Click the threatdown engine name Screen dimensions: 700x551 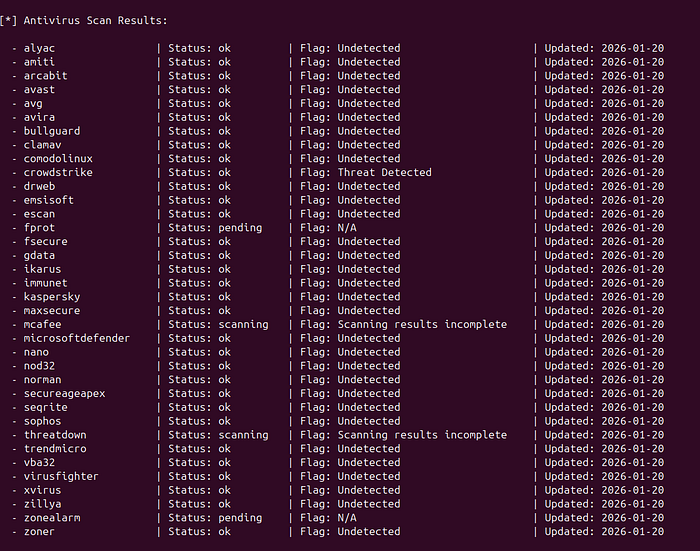(55, 435)
